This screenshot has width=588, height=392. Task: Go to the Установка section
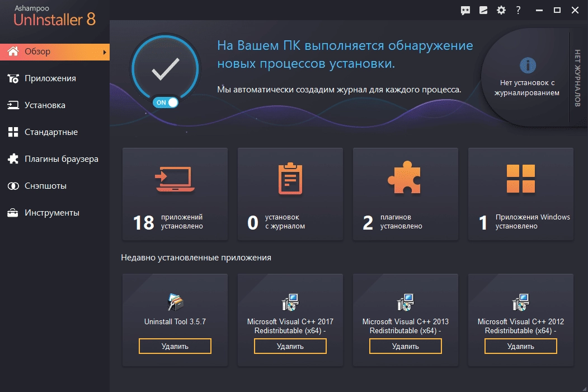[55, 105]
